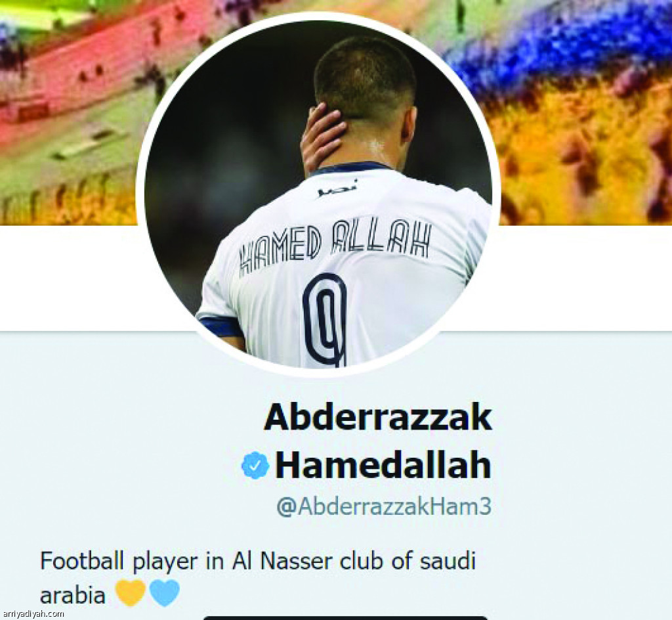Click the arriyadiyah.com watermark
The image size is (672, 620).
click(32, 613)
